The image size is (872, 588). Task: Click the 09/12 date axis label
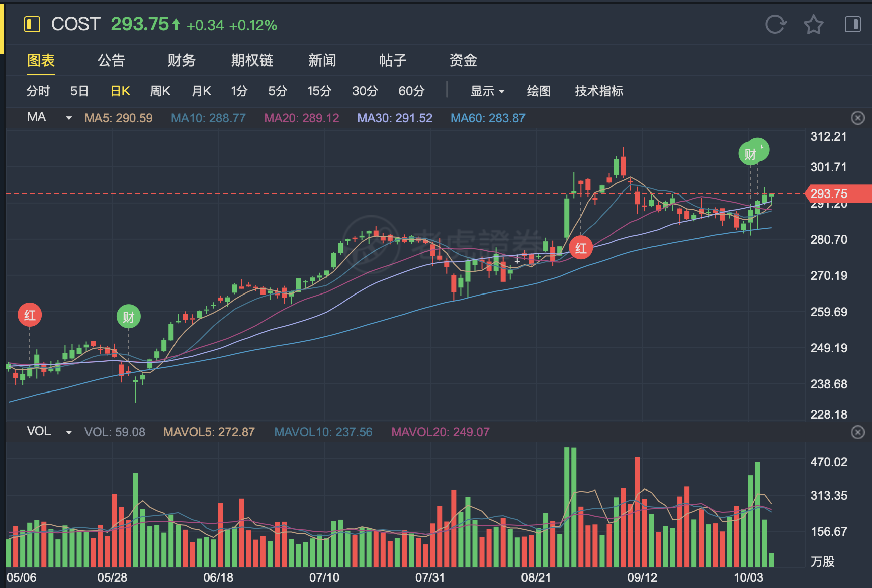642,577
